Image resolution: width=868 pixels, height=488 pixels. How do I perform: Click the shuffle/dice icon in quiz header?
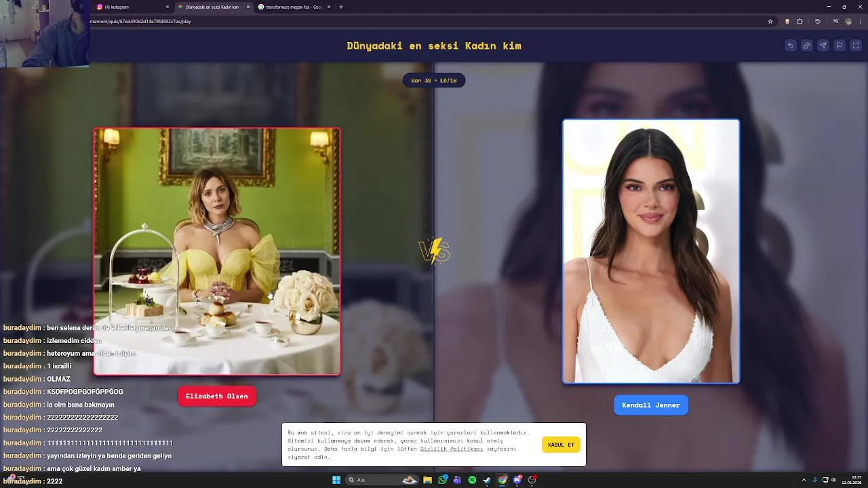coord(806,45)
